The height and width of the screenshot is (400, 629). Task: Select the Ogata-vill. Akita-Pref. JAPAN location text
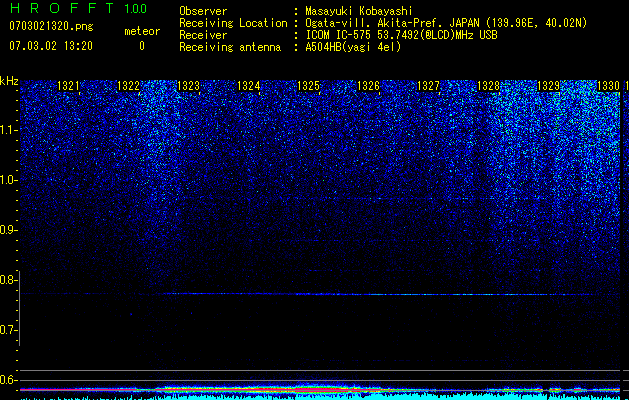446,23
